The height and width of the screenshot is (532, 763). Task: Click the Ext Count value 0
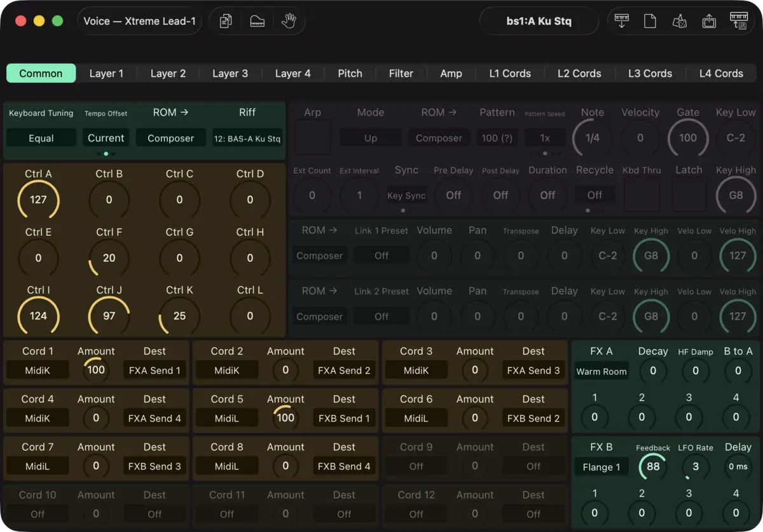click(x=312, y=195)
